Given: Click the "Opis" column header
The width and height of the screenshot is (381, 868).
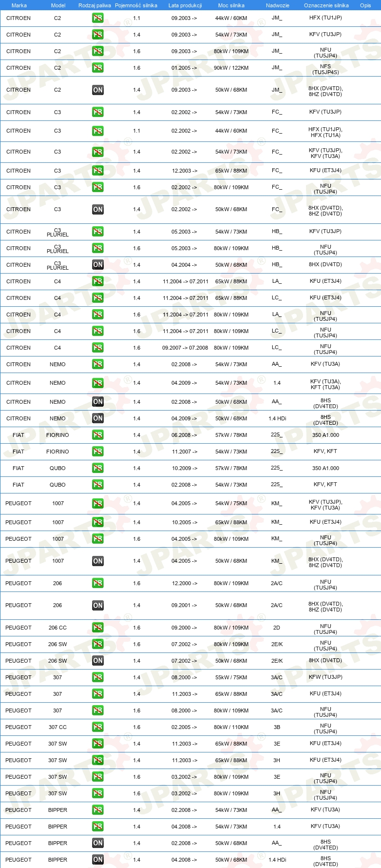Looking at the screenshot, I should [x=365, y=5].
